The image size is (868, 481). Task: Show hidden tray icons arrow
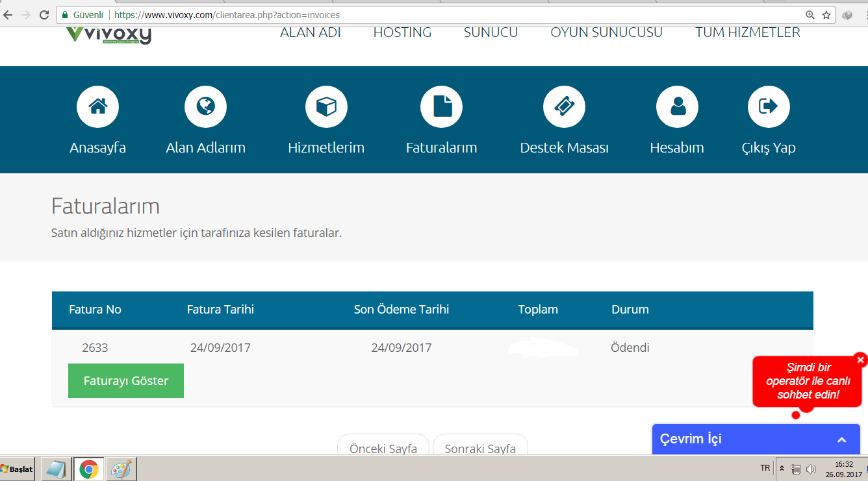click(x=782, y=469)
